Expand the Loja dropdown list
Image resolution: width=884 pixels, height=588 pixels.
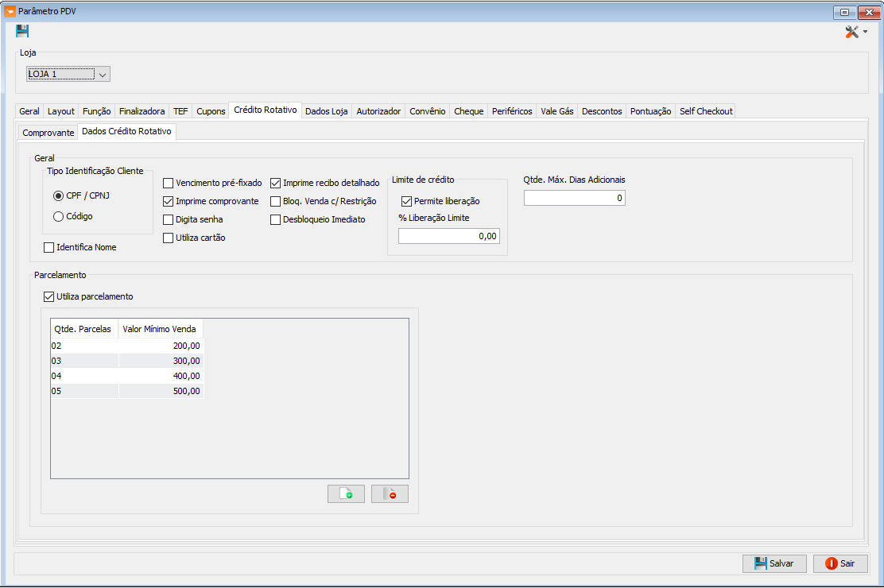tap(103, 75)
